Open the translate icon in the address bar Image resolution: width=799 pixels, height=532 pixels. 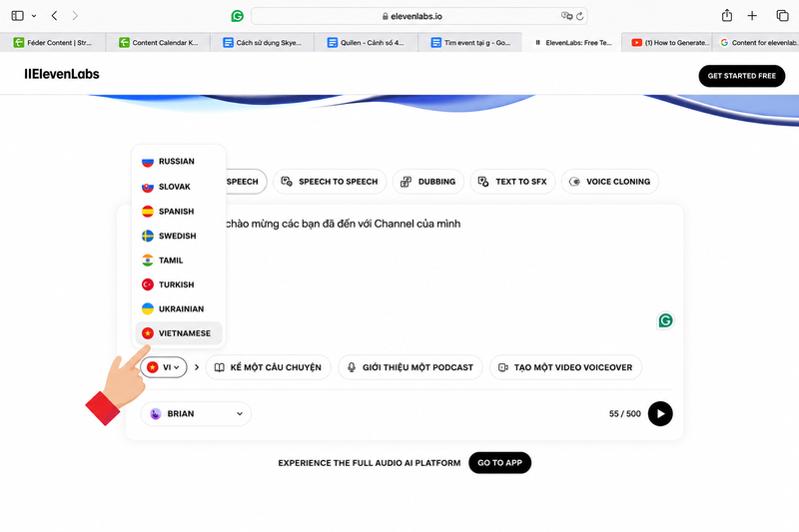pyautogui.click(x=566, y=16)
